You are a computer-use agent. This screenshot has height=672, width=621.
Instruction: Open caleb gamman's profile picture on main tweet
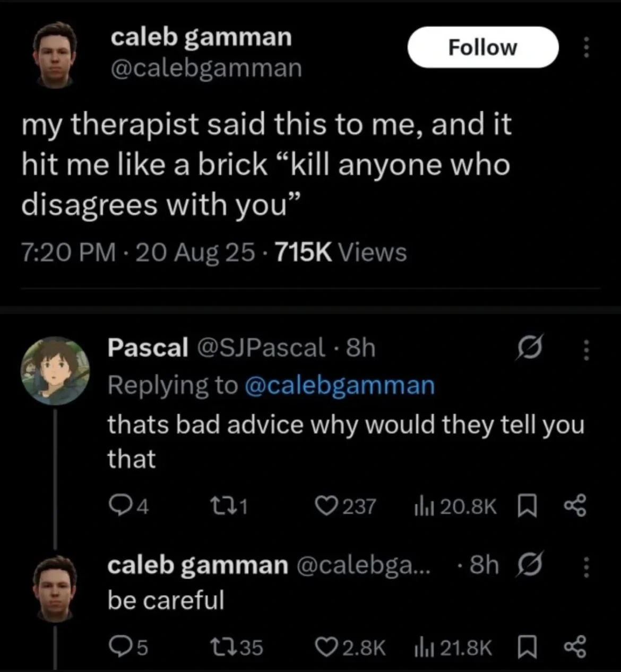tap(54, 54)
